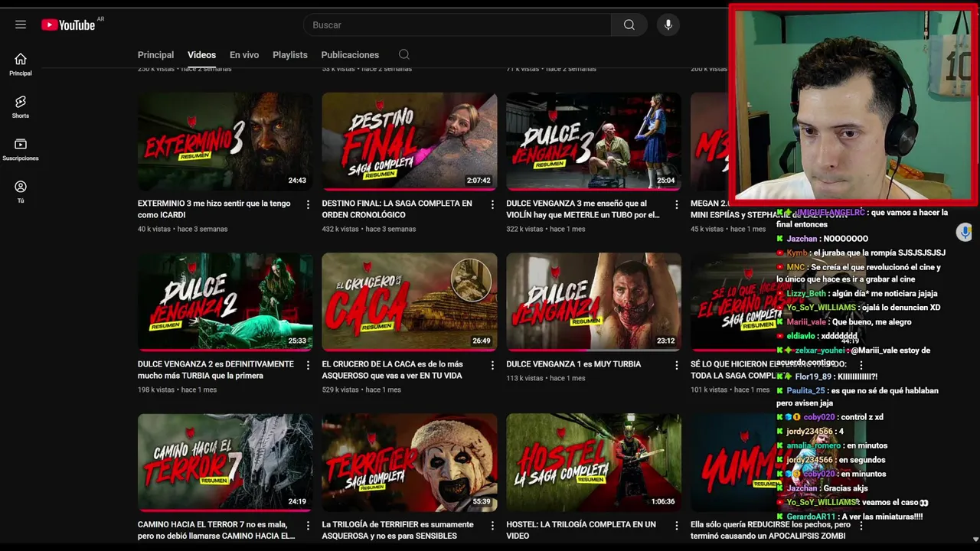Switch to the Principal channel tab
The image size is (980, 551).
pyautogui.click(x=155, y=54)
